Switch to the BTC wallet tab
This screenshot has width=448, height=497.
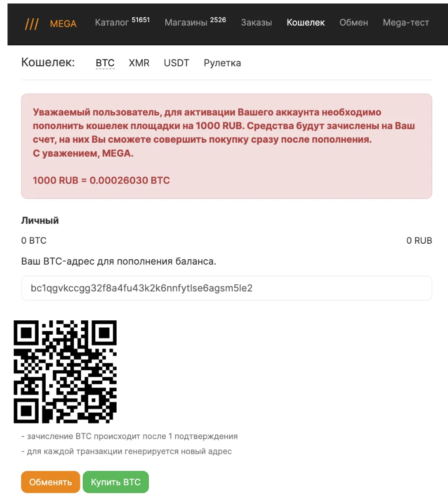point(105,63)
